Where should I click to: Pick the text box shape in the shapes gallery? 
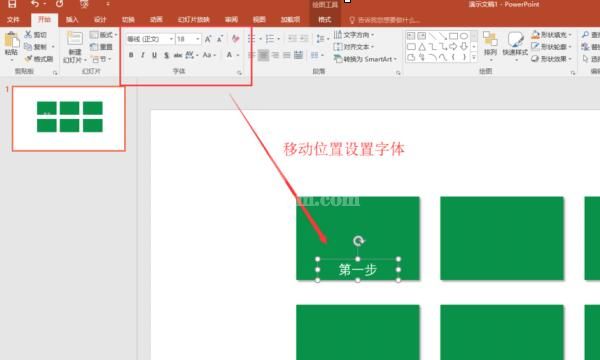click(411, 36)
